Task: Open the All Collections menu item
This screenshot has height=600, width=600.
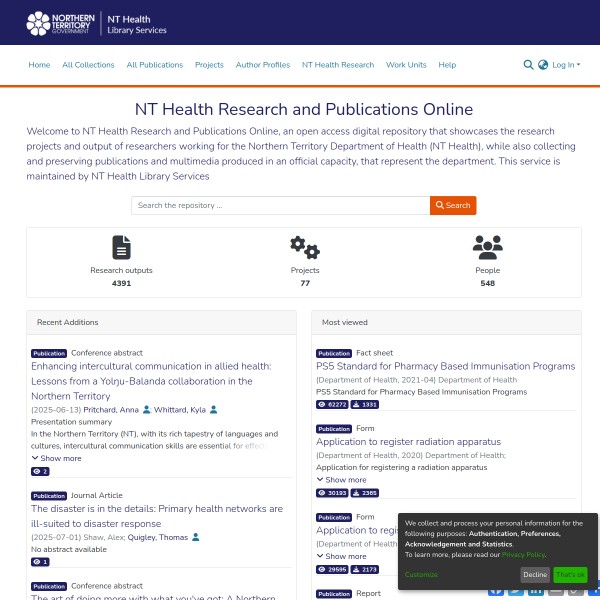Action: pos(88,65)
